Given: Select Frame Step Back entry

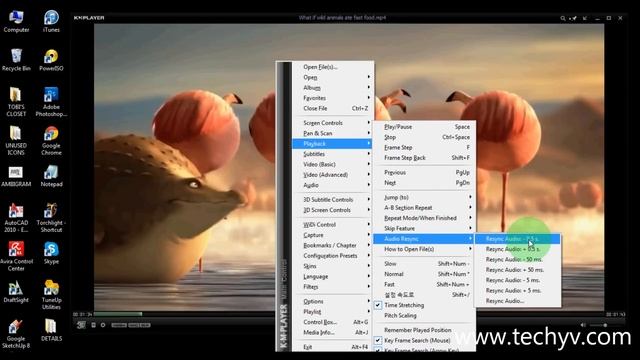Looking at the screenshot, I should point(424,158).
